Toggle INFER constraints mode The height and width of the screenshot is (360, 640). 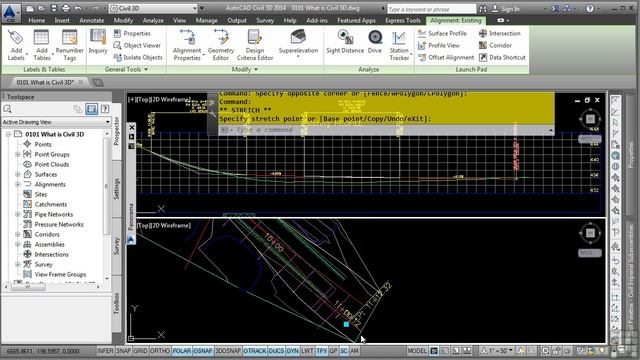coord(105,351)
